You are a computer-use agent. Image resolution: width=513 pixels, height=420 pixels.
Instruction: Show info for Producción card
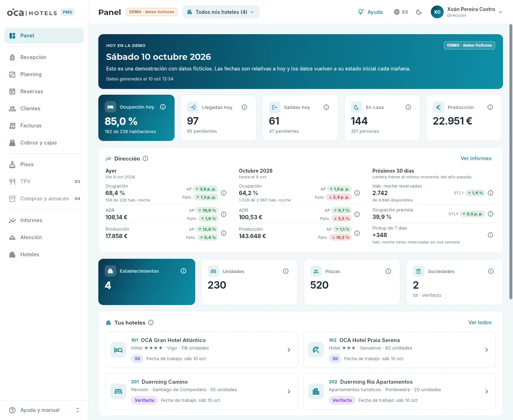pyautogui.click(x=490, y=107)
